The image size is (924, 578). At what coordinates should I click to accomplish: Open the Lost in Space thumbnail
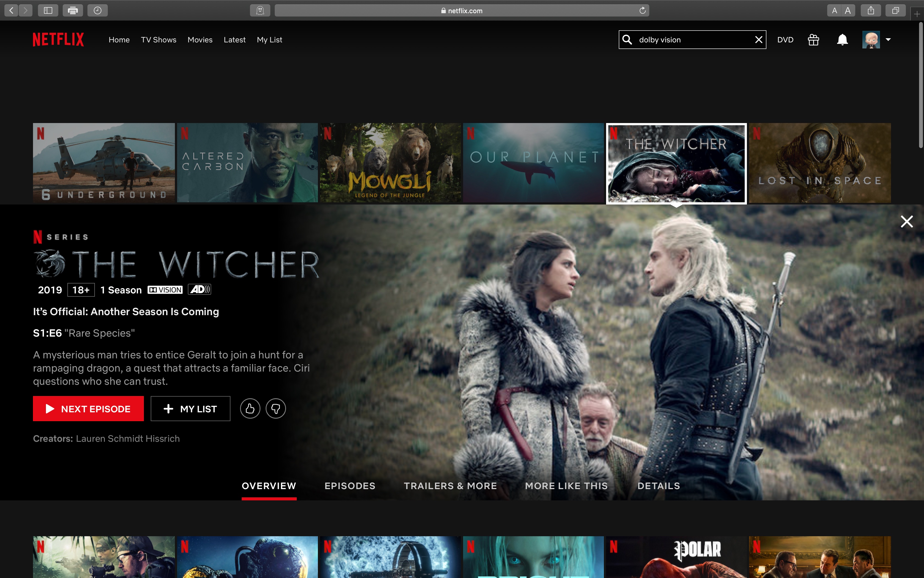820,162
